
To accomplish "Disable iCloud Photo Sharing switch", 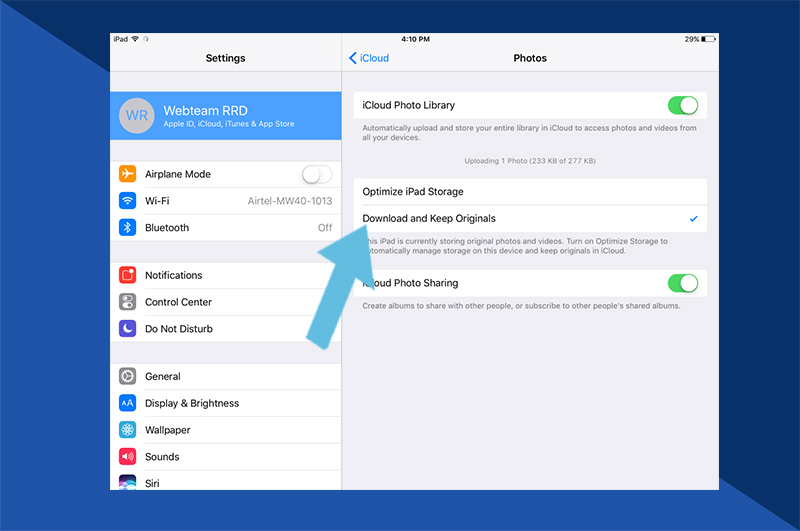I will pos(683,283).
